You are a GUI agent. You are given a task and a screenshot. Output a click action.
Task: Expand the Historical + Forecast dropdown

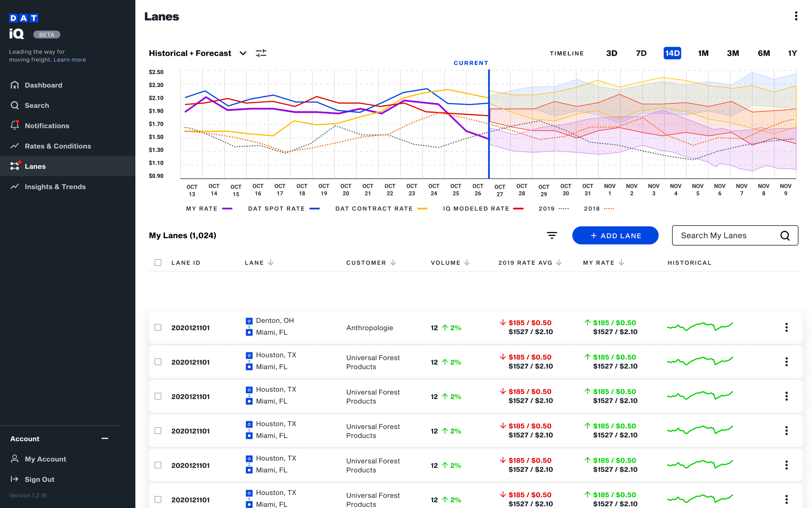[x=243, y=53]
